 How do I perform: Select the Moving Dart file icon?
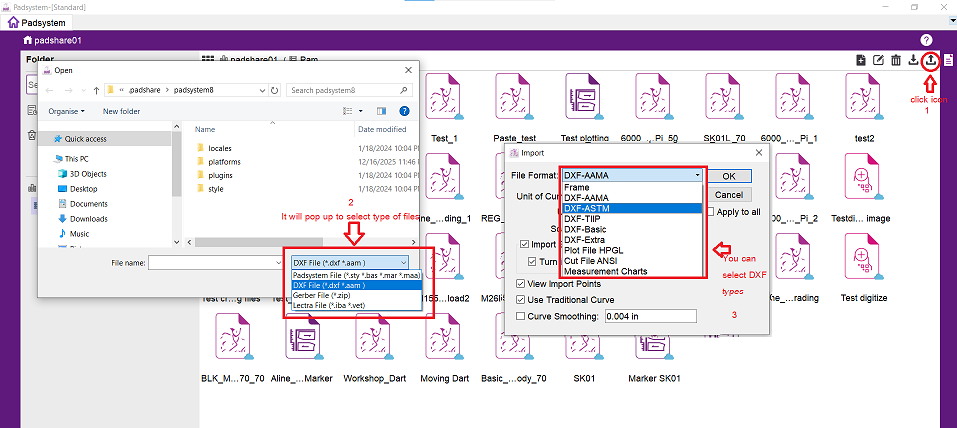(444, 335)
